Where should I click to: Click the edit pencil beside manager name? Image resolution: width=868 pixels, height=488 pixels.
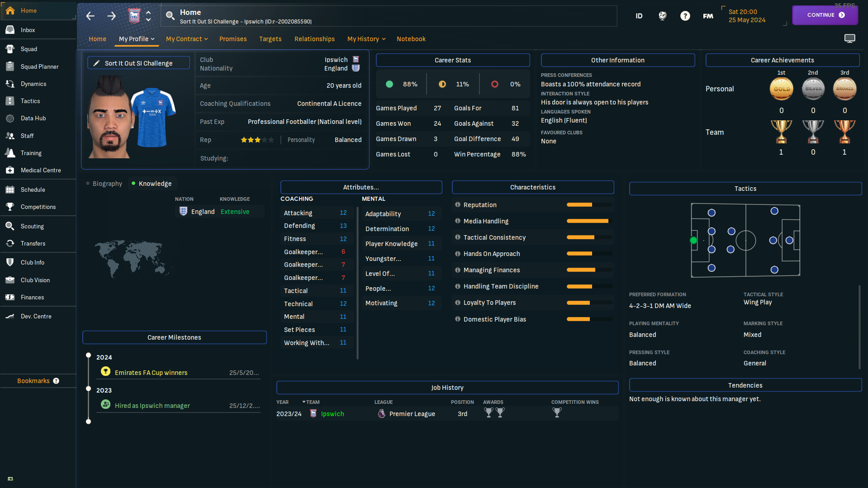pyautogui.click(x=96, y=63)
